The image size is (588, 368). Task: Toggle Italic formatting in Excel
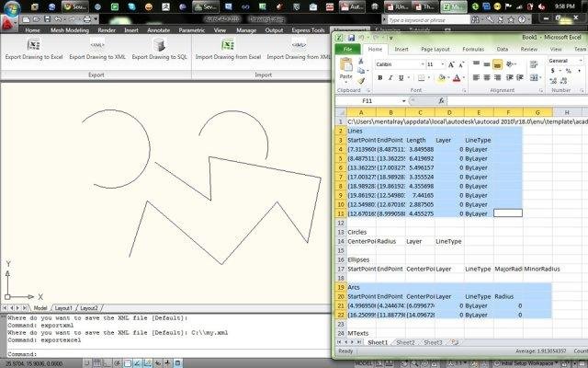point(391,78)
